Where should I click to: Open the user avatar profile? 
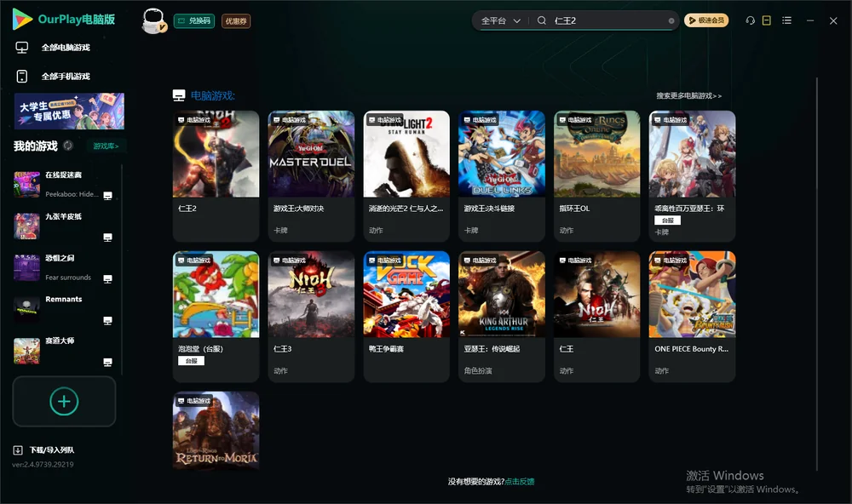coord(153,20)
